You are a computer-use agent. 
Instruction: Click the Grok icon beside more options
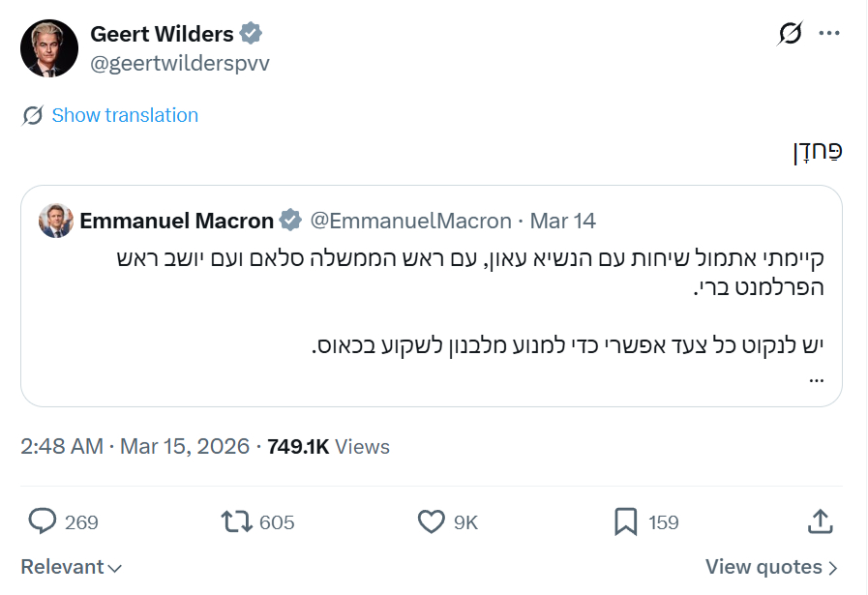click(x=790, y=34)
